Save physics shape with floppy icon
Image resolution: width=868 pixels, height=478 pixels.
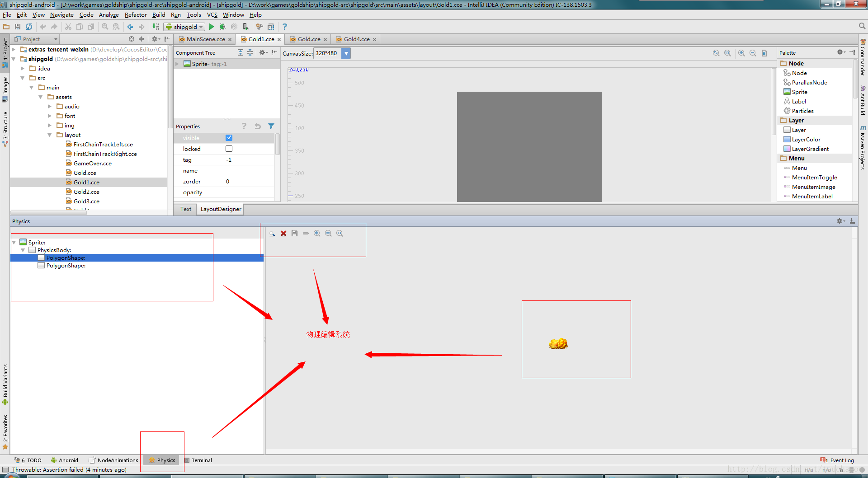[x=295, y=234]
